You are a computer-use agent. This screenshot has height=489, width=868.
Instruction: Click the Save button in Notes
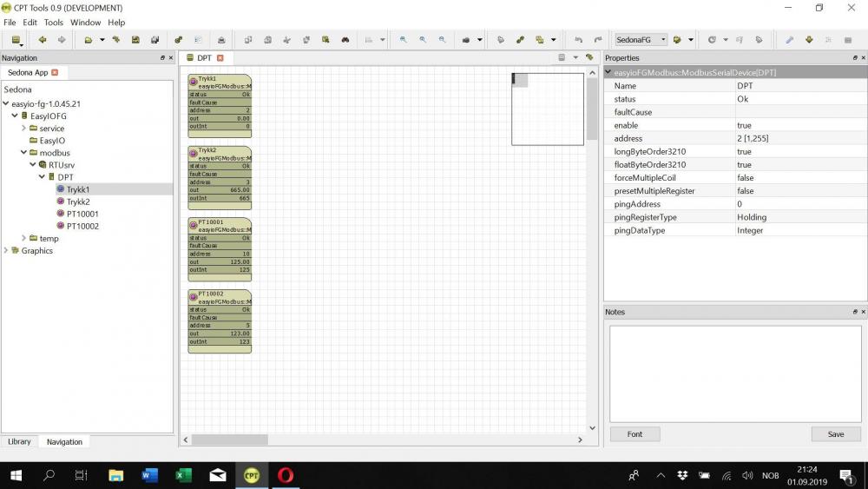[835, 434]
